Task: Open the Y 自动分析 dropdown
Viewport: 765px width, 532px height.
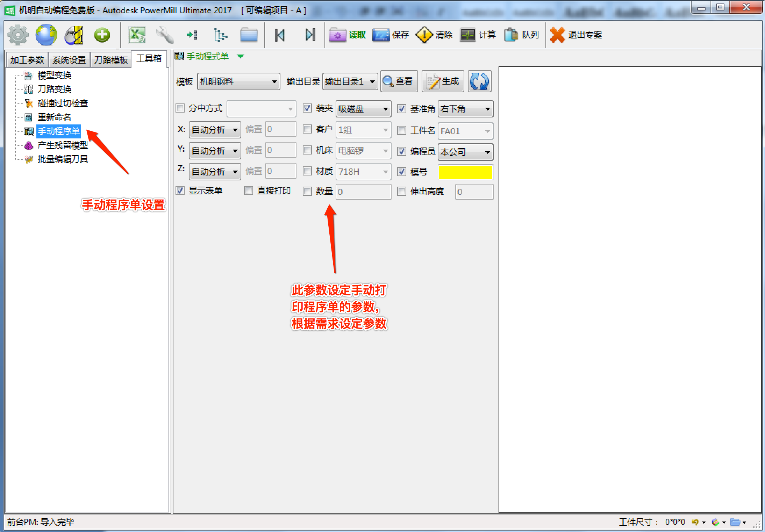Action: [x=215, y=151]
